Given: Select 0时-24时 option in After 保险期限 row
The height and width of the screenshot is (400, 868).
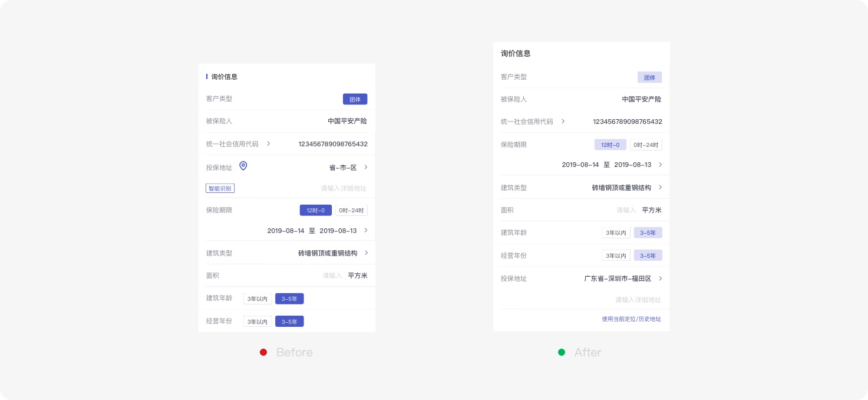Looking at the screenshot, I should pos(646,145).
